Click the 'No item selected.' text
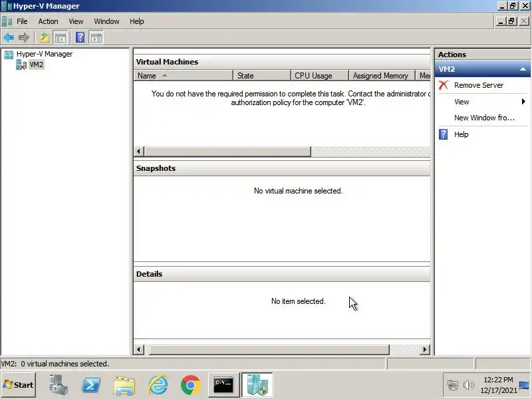532x399 pixels. pyautogui.click(x=298, y=301)
